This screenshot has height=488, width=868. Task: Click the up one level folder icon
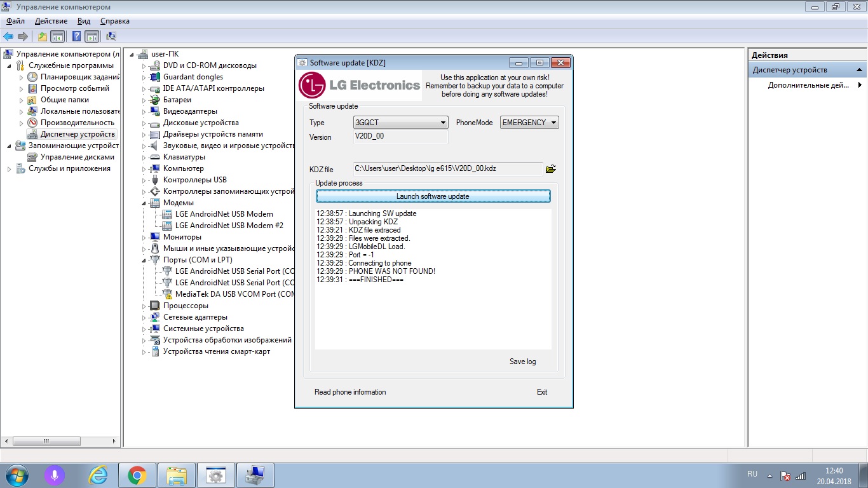coord(42,36)
